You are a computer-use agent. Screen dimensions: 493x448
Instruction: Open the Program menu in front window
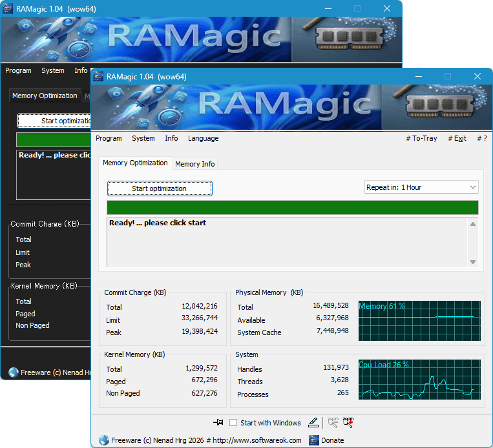pos(109,138)
